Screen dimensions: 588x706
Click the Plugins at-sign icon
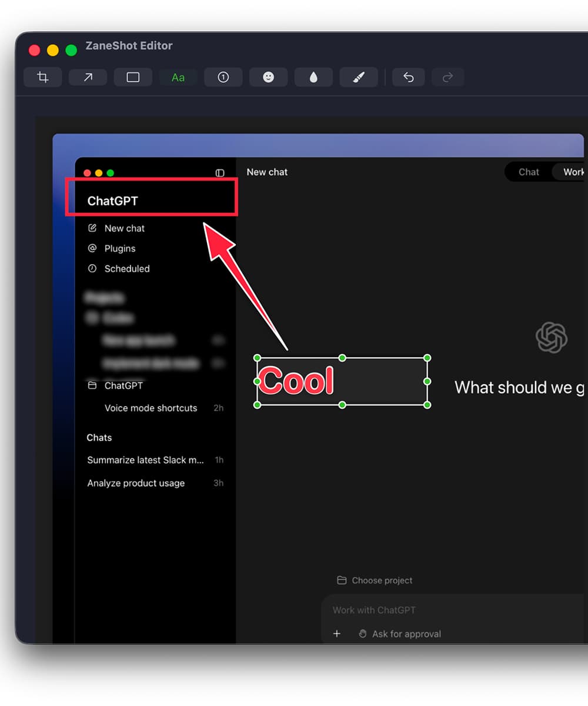pos(92,248)
